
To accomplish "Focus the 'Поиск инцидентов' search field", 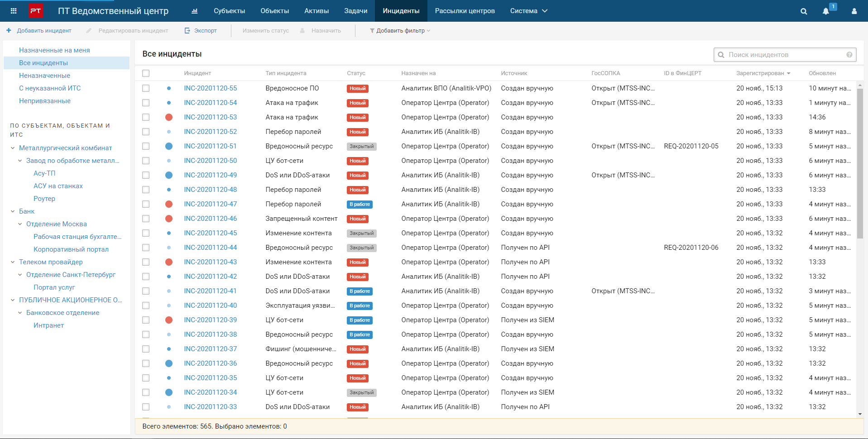I will tap(785, 55).
